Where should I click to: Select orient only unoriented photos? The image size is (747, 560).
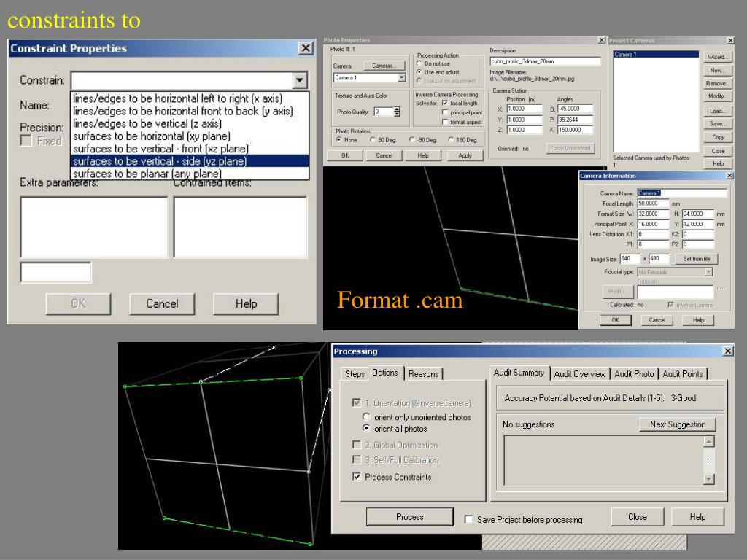tap(366, 416)
